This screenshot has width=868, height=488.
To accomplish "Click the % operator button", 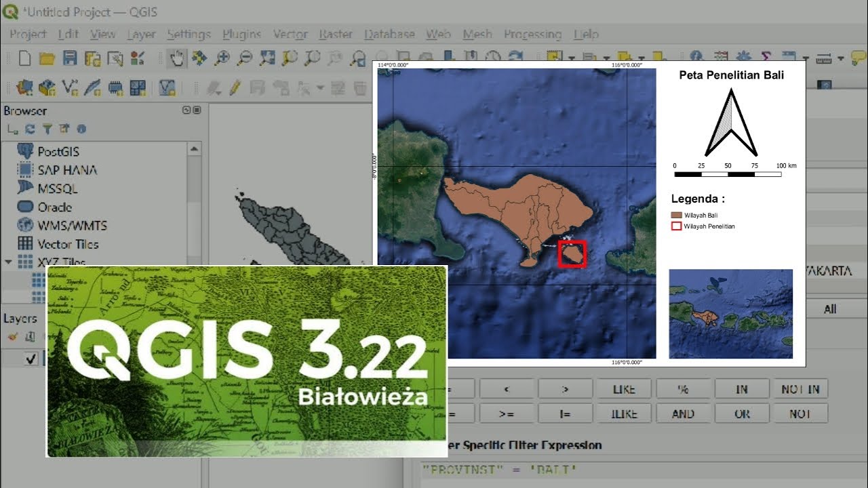I will (x=683, y=389).
